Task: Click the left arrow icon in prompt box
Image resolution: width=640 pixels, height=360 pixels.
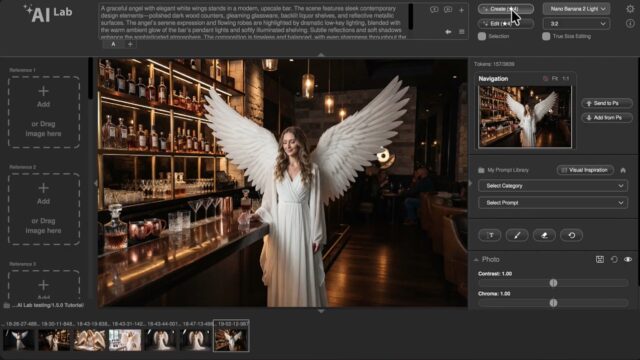Action: tap(448, 32)
